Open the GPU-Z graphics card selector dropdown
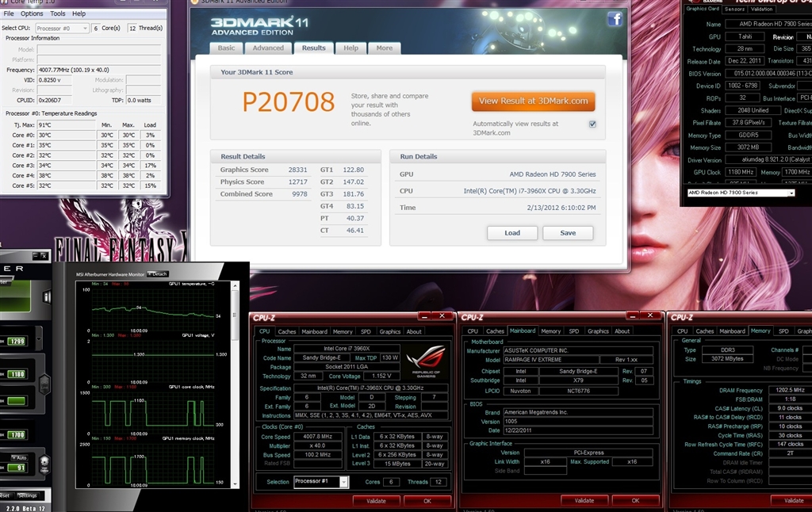The width and height of the screenshot is (812, 512). [741, 193]
